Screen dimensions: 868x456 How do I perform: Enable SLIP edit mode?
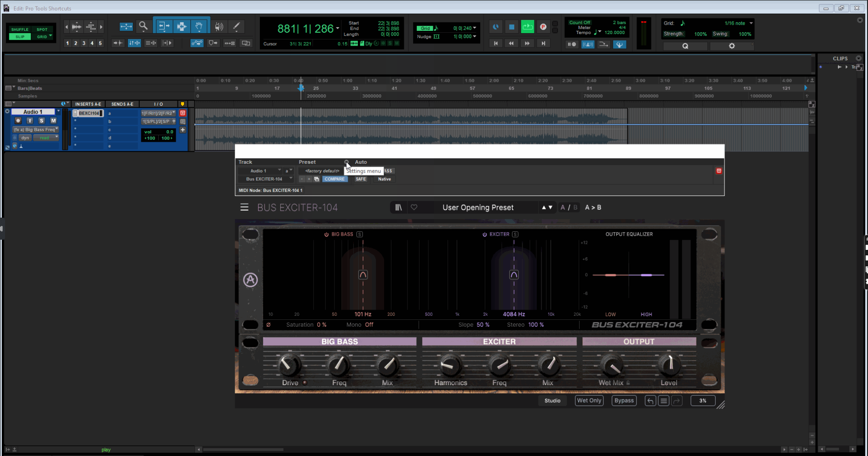click(20, 37)
